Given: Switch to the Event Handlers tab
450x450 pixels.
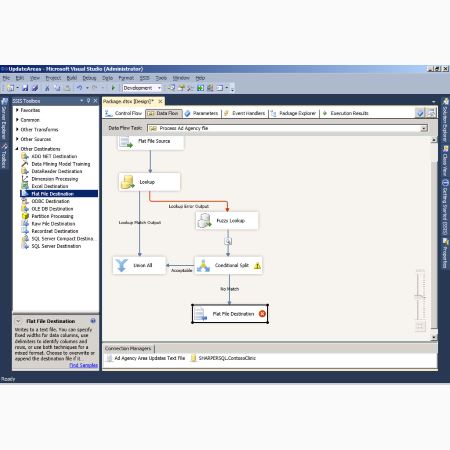Looking at the screenshot, I should coord(245,113).
